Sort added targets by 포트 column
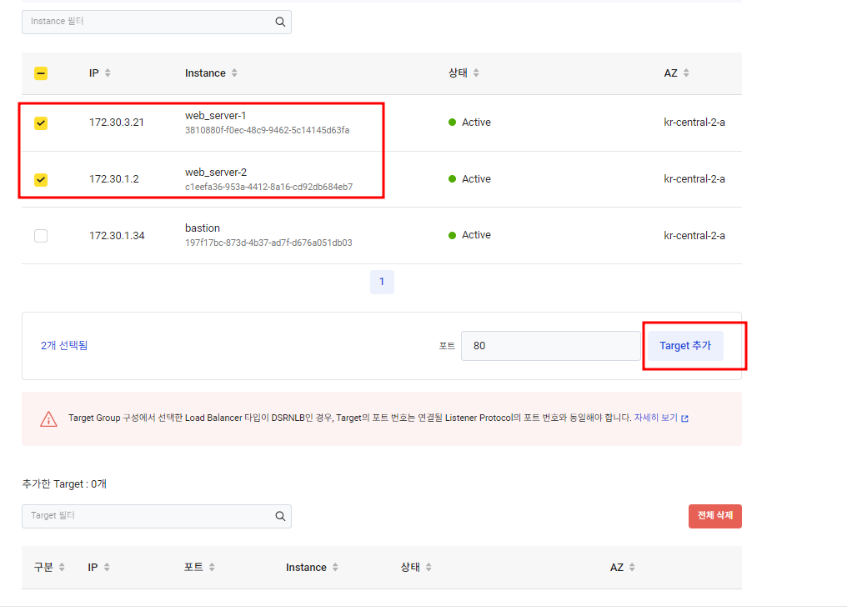The height and width of the screenshot is (616, 847). pos(212,567)
